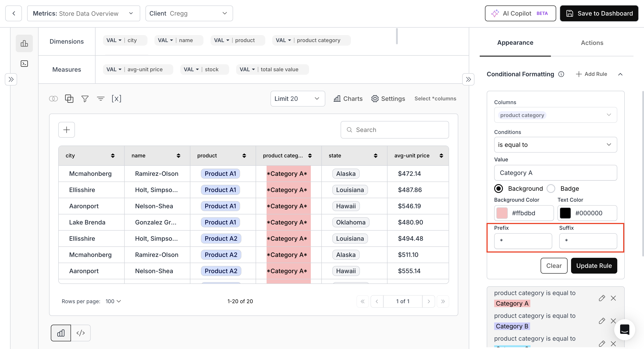644x349 pixels.
Task: Click the plus add column button
Action: tap(67, 130)
